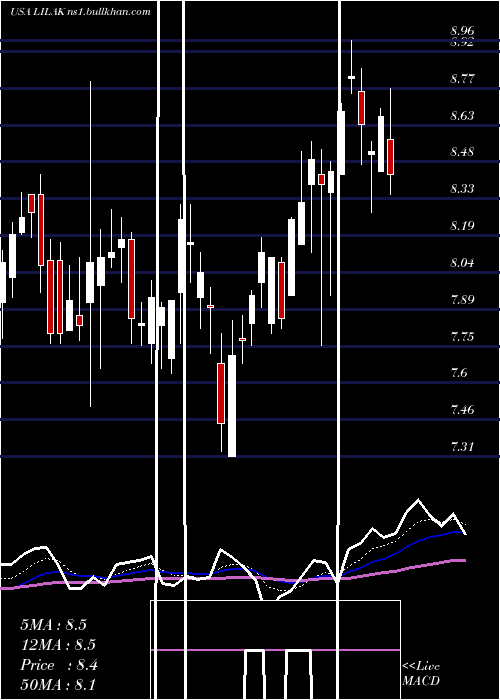Click the <<Live MACD label
The width and height of the screenshot is (500, 700).
[x=421, y=674]
